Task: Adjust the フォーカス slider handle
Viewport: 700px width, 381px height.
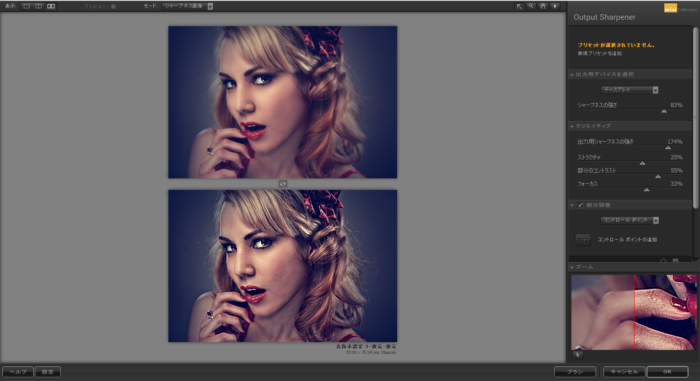Action: pyautogui.click(x=646, y=190)
